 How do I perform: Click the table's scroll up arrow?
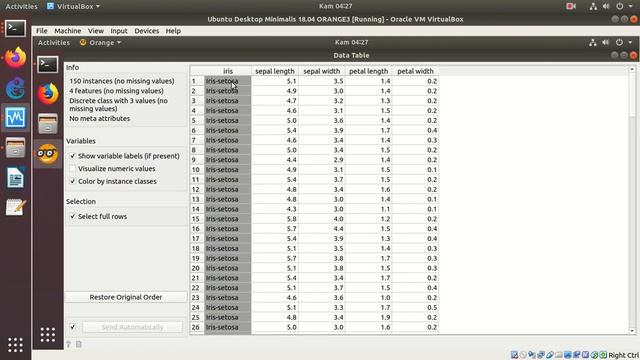(632, 69)
